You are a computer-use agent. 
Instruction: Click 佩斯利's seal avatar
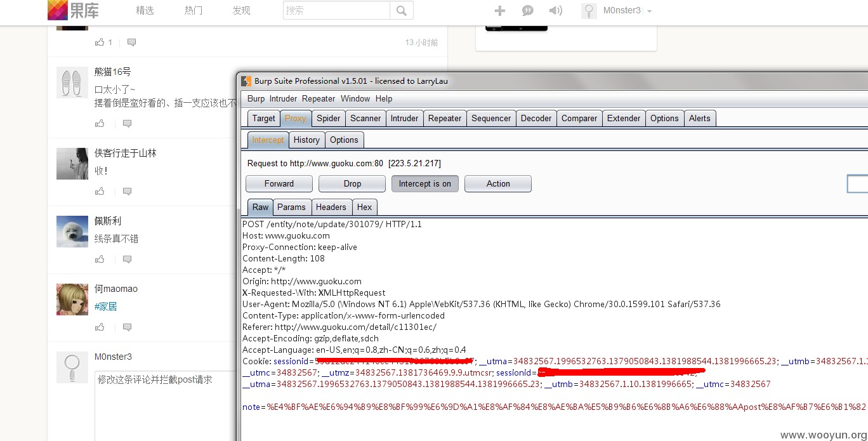pyautogui.click(x=72, y=232)
